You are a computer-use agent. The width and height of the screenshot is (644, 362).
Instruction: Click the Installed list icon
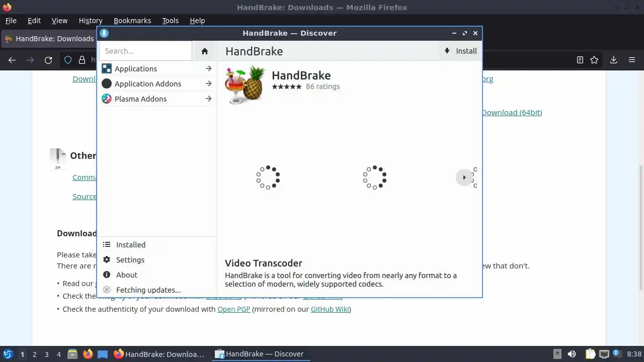pyautogui.click(x=107, y=244)
